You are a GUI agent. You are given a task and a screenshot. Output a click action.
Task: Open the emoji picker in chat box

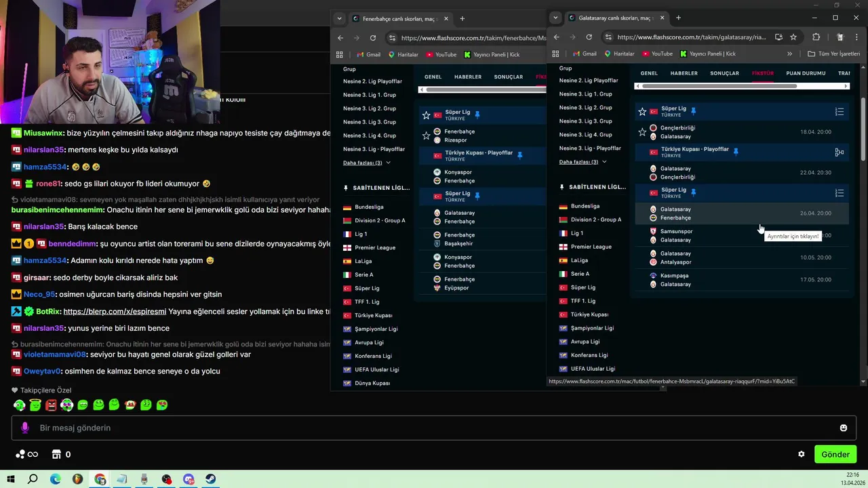pos(843,428)
